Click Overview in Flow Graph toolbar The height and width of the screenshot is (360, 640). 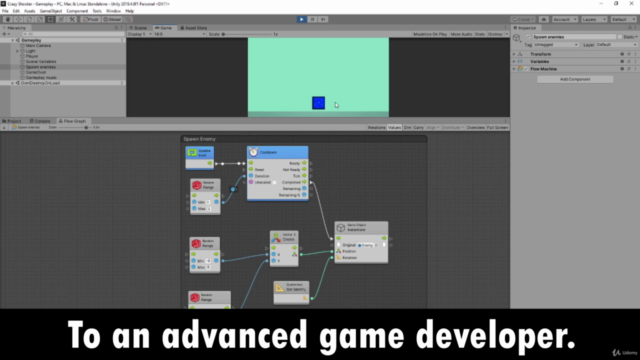click(x=476, y=128)
